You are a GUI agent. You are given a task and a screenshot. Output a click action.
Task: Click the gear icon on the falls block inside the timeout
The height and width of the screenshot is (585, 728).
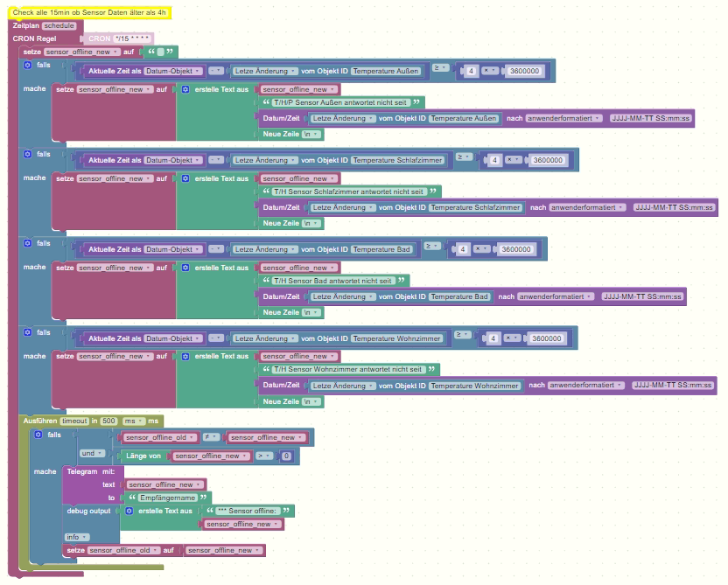(38, 435)
